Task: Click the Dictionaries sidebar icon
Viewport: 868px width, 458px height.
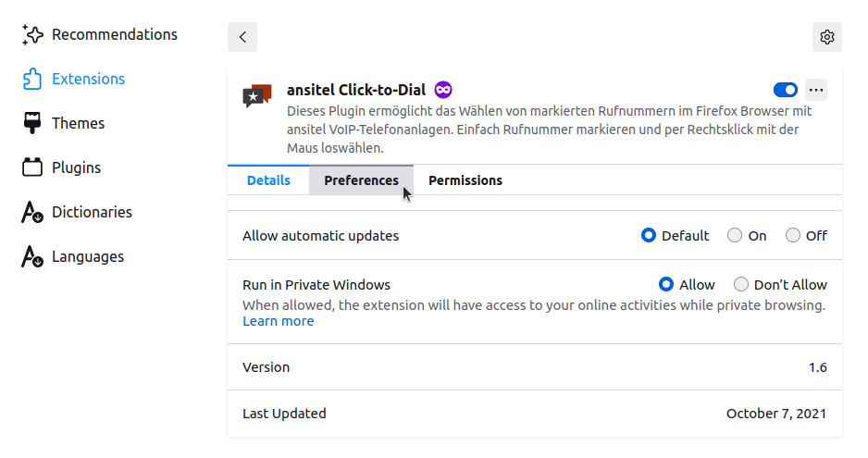Action: coord(32,213)
